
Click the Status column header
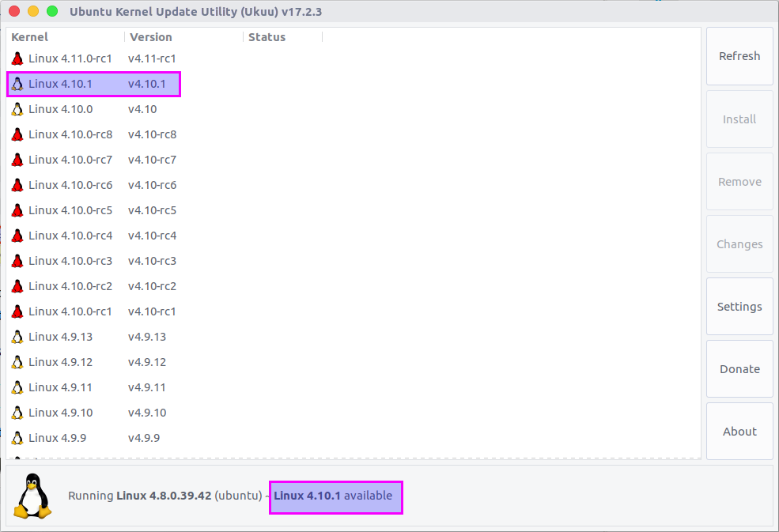[267, 37]
